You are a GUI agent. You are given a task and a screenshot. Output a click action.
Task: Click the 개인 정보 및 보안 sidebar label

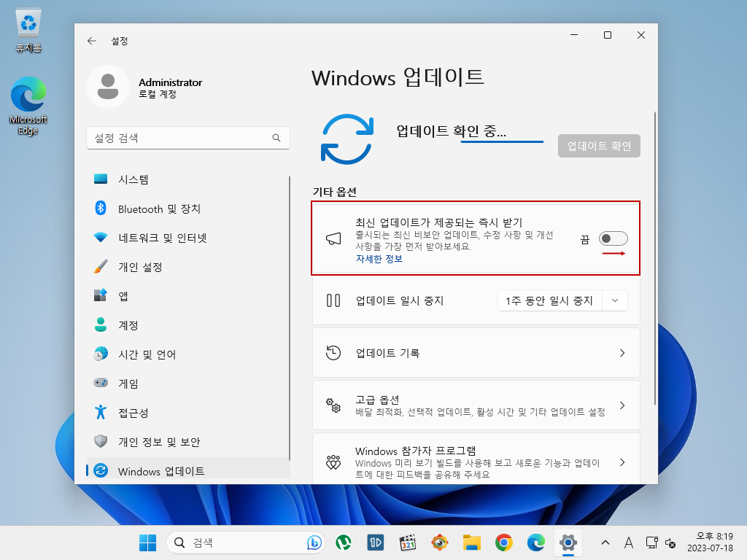click(159, 442)
